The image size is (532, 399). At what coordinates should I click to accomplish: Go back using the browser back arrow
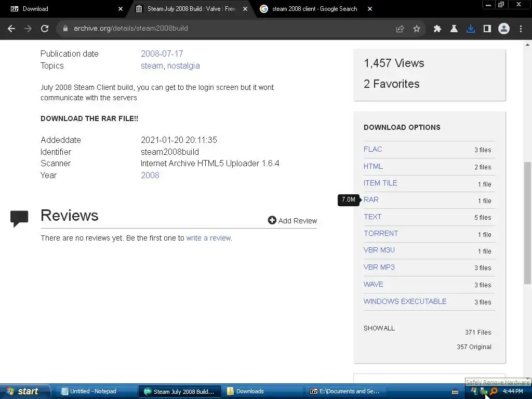coord(11,29)
